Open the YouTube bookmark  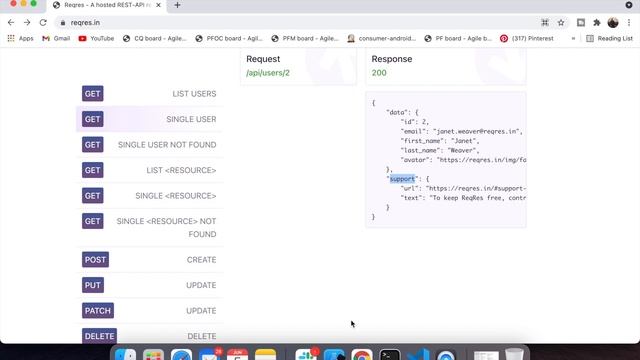96,38
